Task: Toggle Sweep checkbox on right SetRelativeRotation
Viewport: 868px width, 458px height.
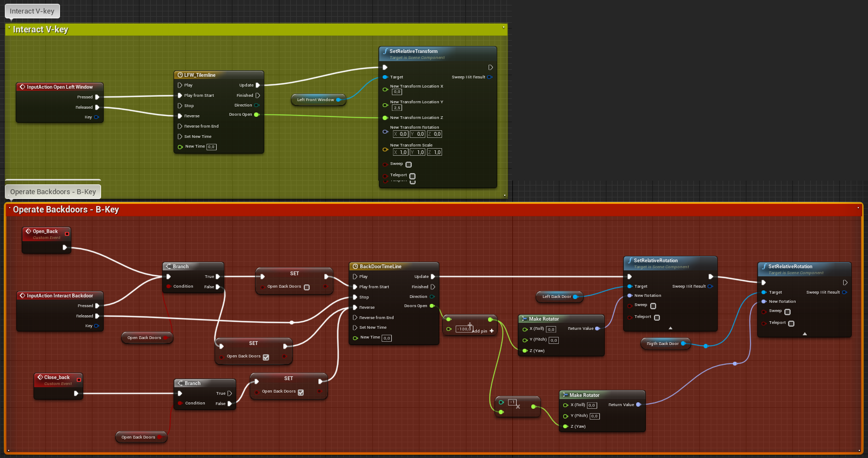Action: click(787, 312)
